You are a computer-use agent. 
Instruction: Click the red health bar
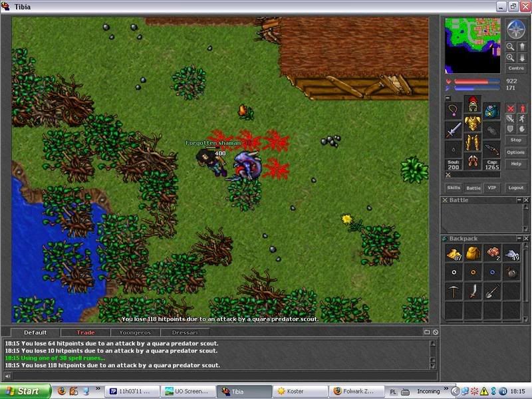coord(477,81)
